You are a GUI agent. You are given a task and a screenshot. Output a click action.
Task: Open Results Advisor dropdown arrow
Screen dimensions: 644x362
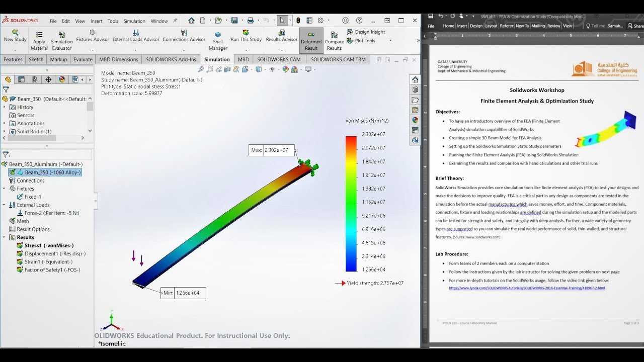tap(282, 50)
